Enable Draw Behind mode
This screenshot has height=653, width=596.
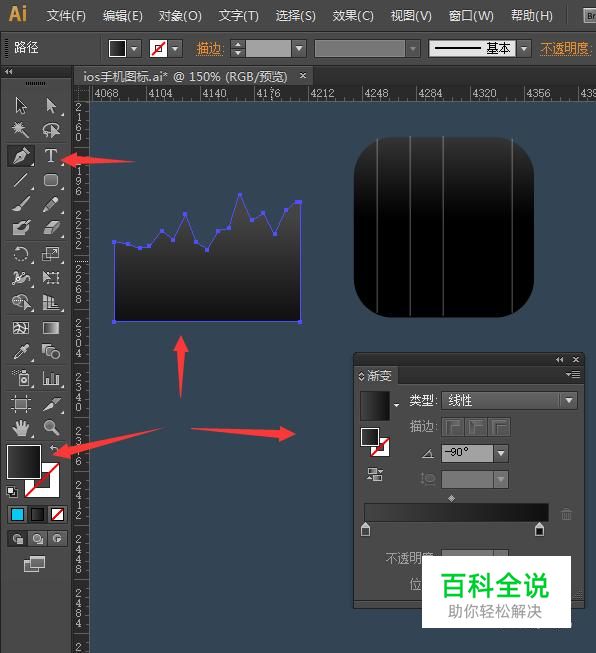point(37,539)
